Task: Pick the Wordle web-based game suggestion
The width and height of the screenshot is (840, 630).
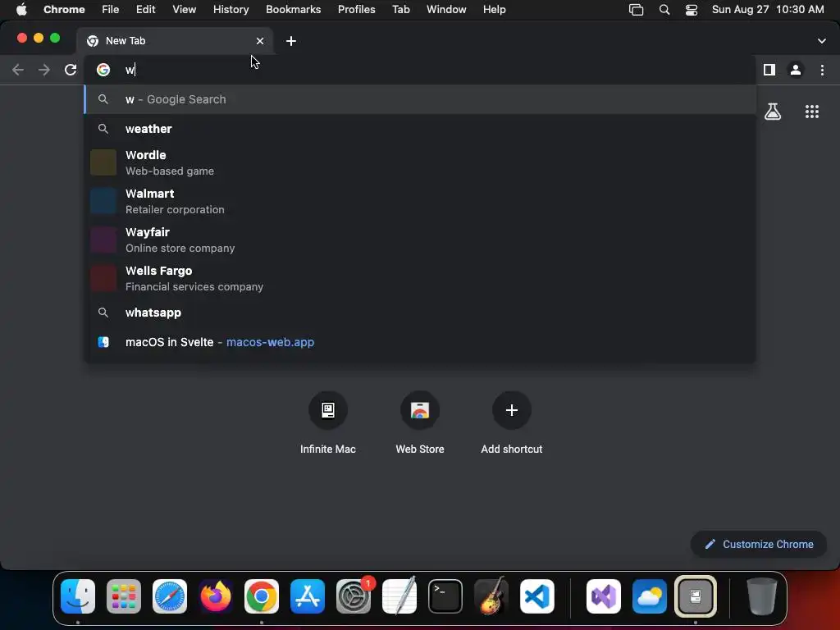Action: click(x=420, y=162)
